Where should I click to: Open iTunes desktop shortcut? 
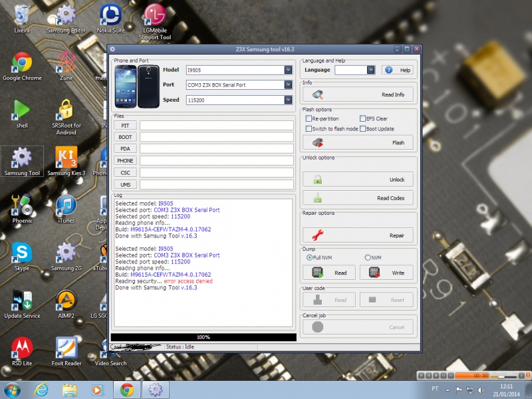click(x=66, y=209)
